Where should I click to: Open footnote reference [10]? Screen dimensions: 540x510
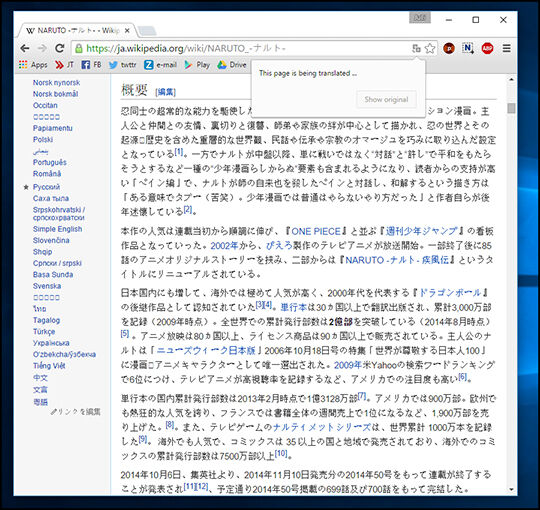click(281, 453)
